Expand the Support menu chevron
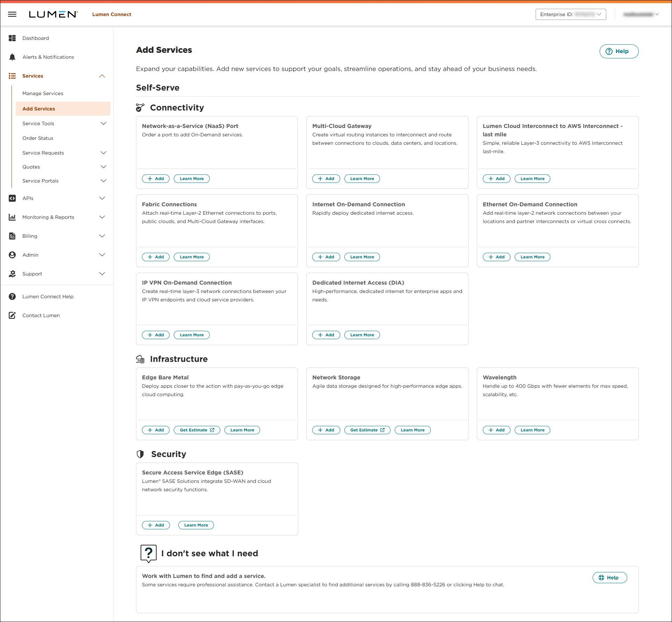 pos(102,274)
